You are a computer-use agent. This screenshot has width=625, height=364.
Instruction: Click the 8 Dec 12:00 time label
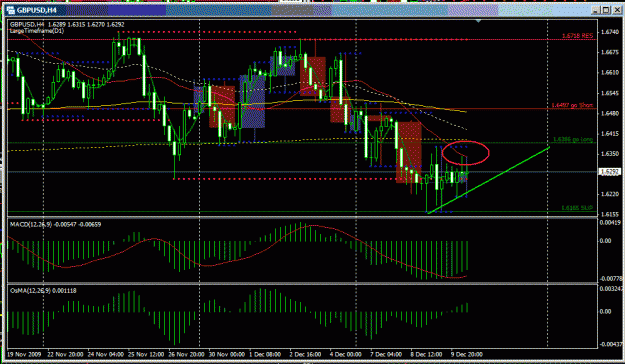(x=426, y=354)
